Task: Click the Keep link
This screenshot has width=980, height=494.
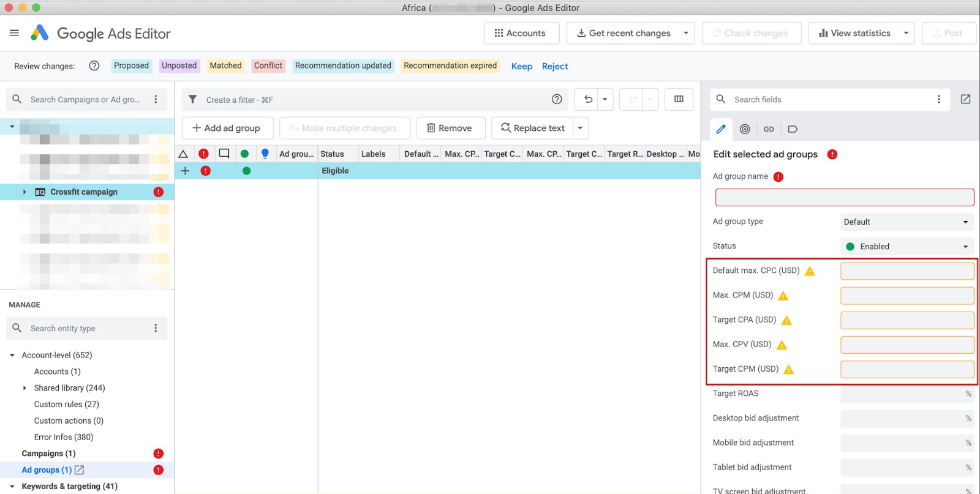Action: (x=522, y=66)
